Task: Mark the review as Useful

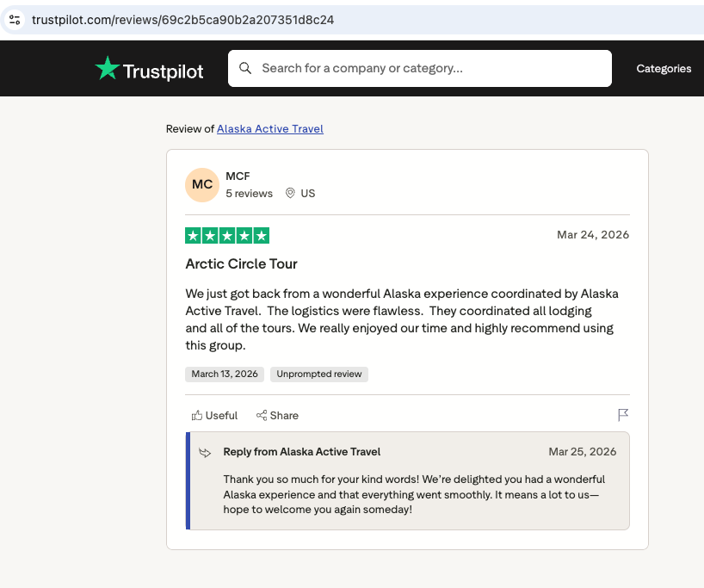Action: pyautogui.click(x=214, y=416)
